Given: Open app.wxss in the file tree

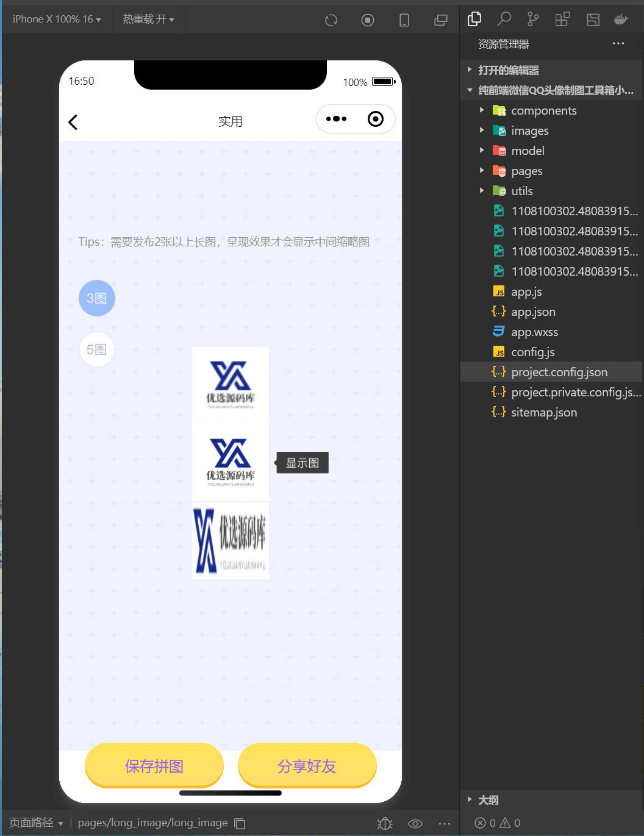Looking at the screenshot, I should (552, 332).
